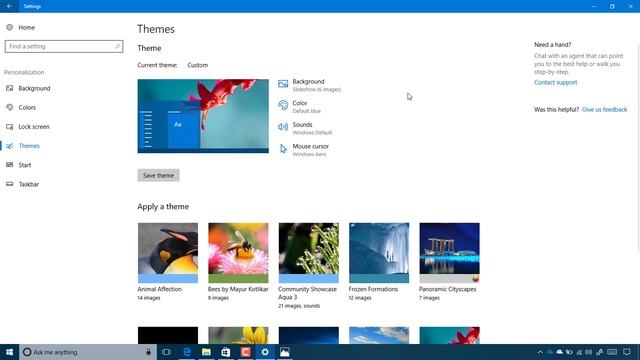
Task: Click the Color palette icon beside preview
Action: point(283,105)
